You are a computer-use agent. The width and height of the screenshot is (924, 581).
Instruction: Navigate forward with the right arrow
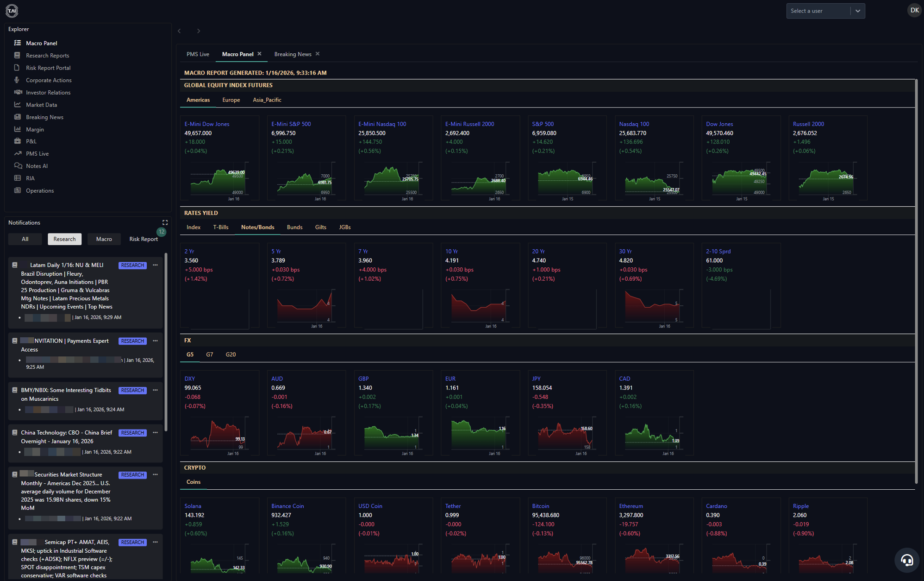point(199,31)
